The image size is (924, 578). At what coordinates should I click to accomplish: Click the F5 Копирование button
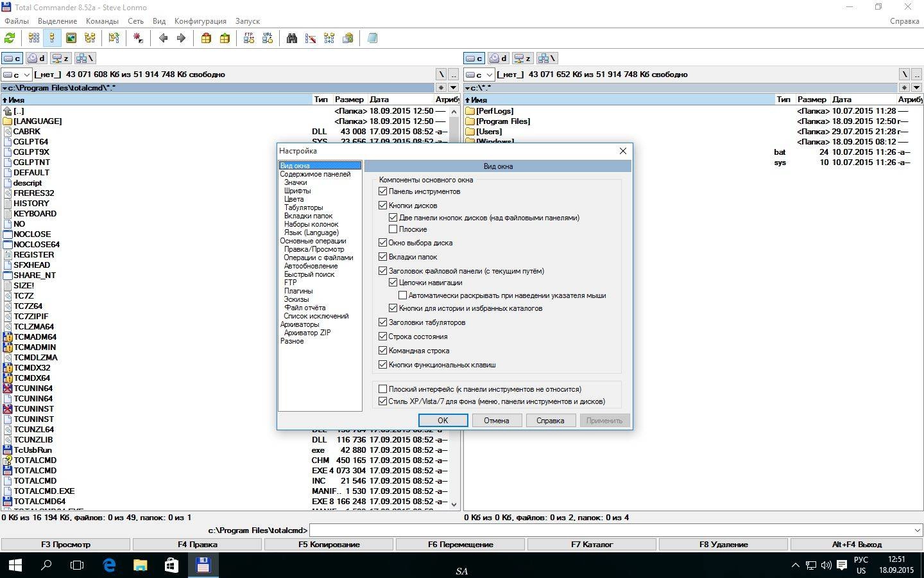point(329,545)
